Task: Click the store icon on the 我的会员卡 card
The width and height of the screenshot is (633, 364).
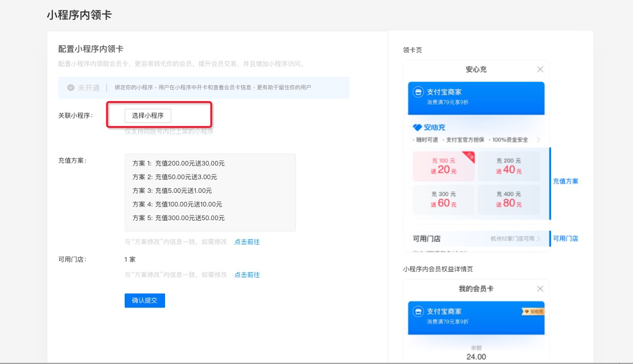Action: point(418,312)
